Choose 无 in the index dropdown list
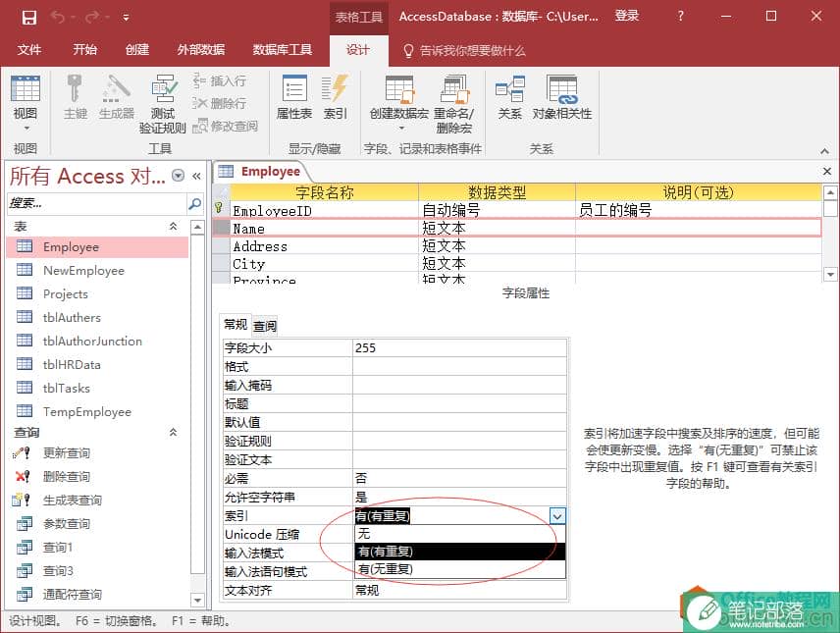840x633 pixels. (459, 534)
